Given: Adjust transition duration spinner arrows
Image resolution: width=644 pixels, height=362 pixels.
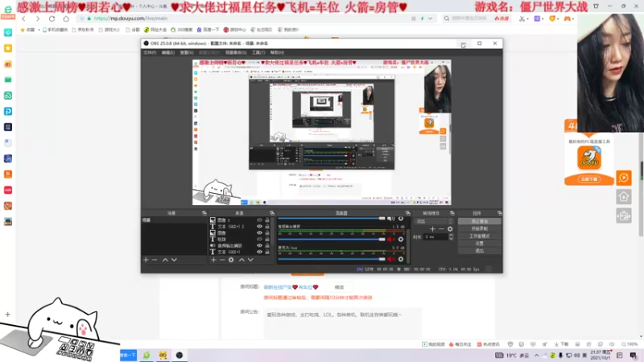Looking at the screenshot, I should click(451, 237).
